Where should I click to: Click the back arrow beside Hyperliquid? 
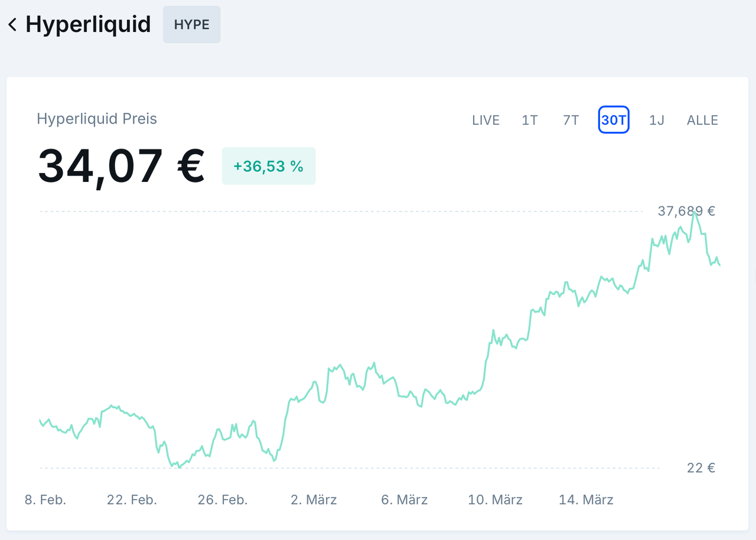click(x=12, y=24)
